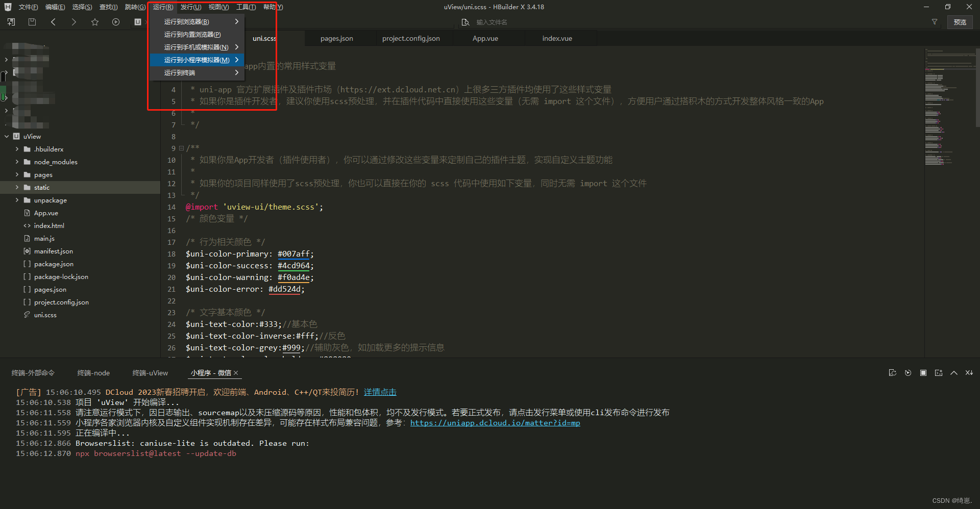980x509 pixels.
Task: Click the #4cd964 success color value
Action: point(295,265)
